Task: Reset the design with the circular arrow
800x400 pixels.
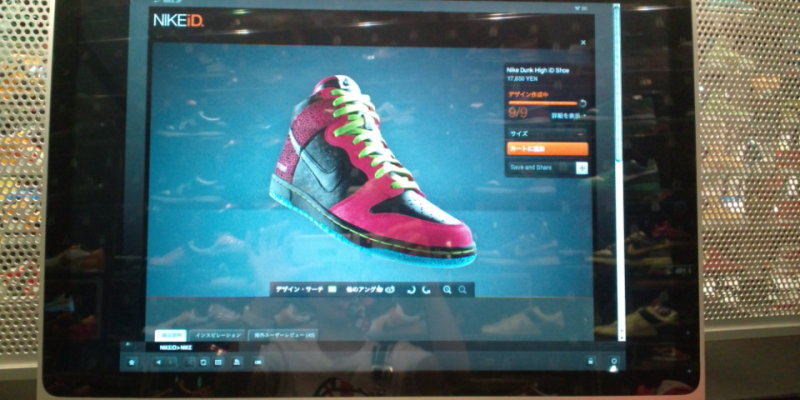Action: pyautogui.click(x=583, y=103)
